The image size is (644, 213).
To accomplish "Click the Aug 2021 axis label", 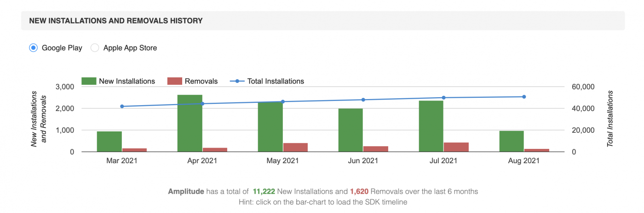I will point(524,161).
